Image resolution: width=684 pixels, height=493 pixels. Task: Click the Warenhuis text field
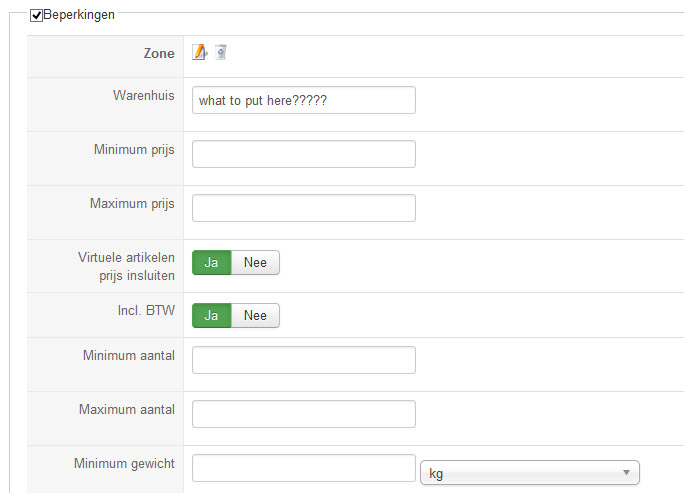[x=303, y=101]
